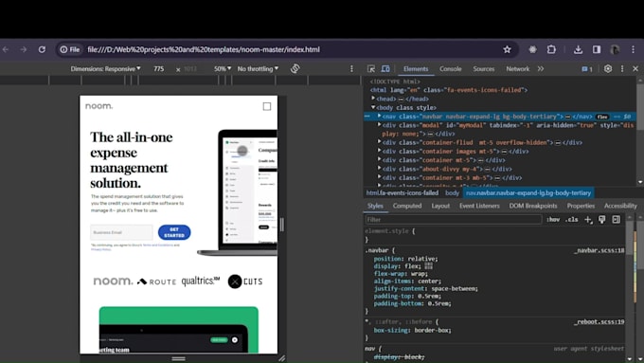Click the styles Filter input field

tap(454, 220)
